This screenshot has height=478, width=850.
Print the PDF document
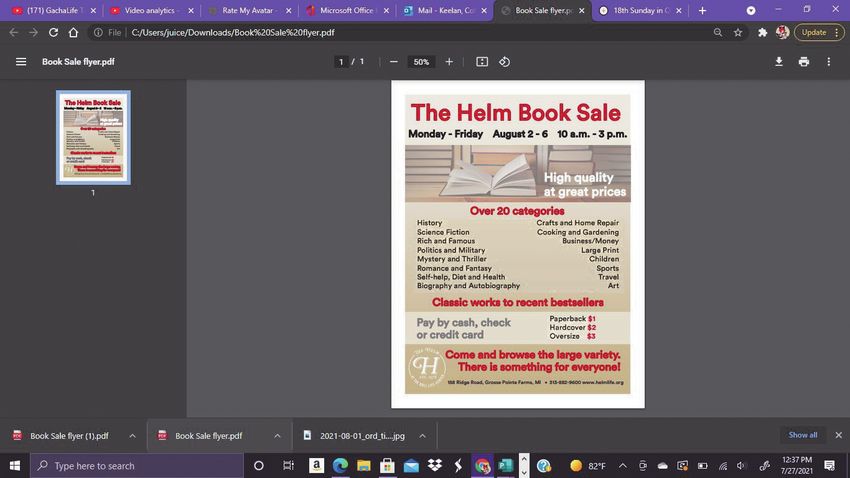tap(804, 62)
